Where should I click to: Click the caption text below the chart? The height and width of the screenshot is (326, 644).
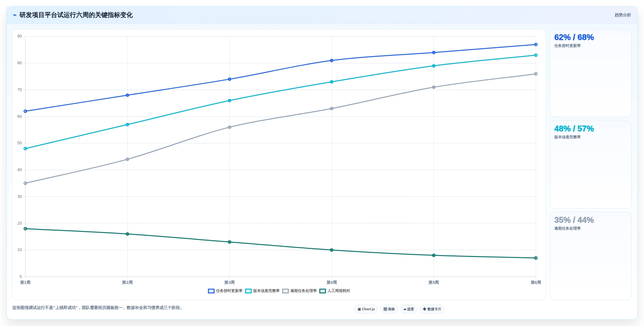[x=98, y=308]
